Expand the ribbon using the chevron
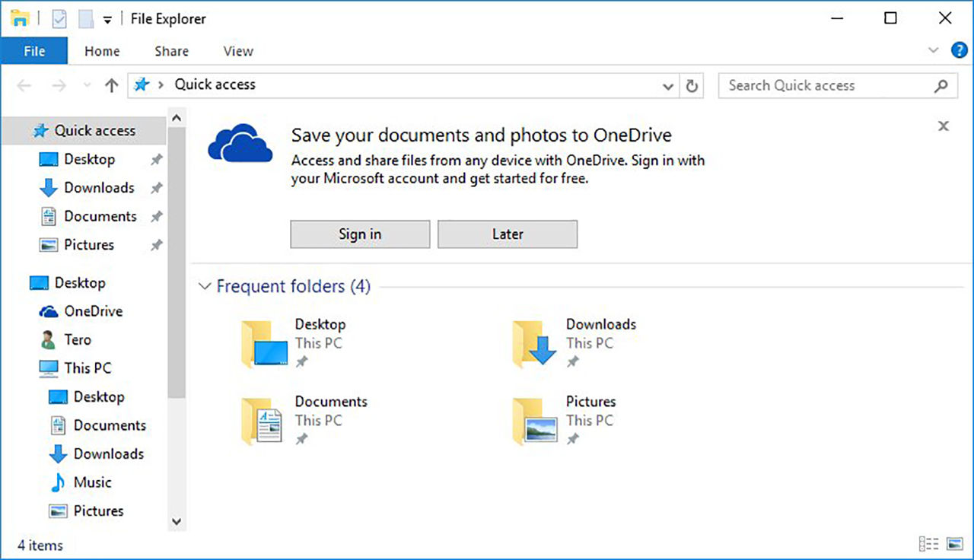 (934, 51)
